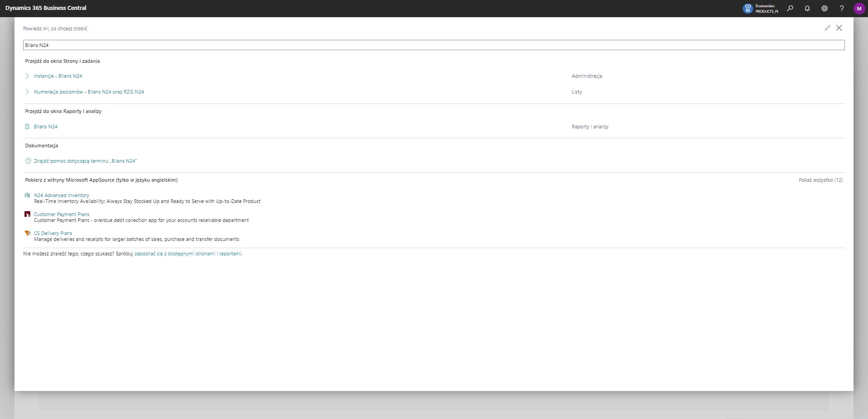The width and height of the screenshot is (868, 419).
Task: Open Znajdź pomoc dotyczącą terminu Bilans N24
Action: [85, 161]
